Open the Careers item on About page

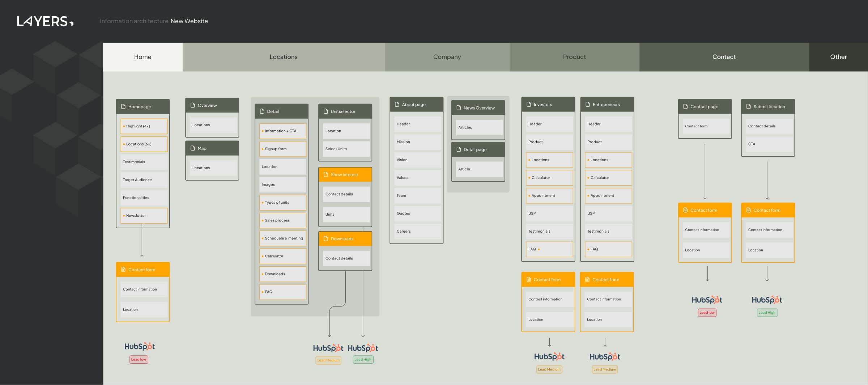click(x=416, y=231)
